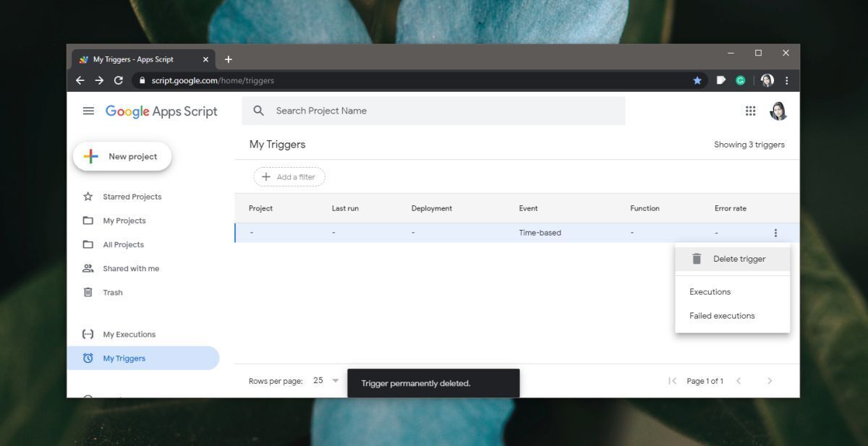868x446 pixels.
Task: Create a New project
Action: pos(122,156)
